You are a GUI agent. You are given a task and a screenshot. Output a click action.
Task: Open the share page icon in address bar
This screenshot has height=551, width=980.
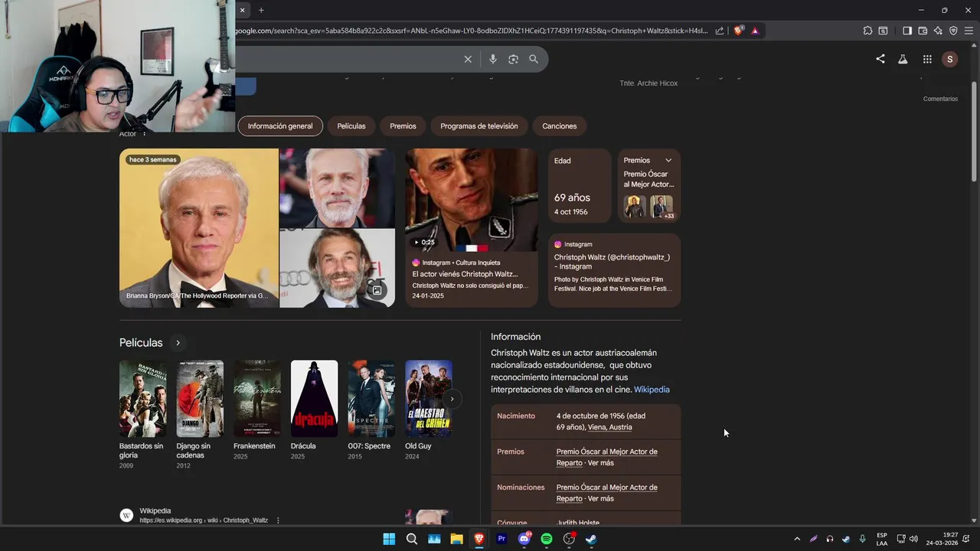[x=720, y=31]
